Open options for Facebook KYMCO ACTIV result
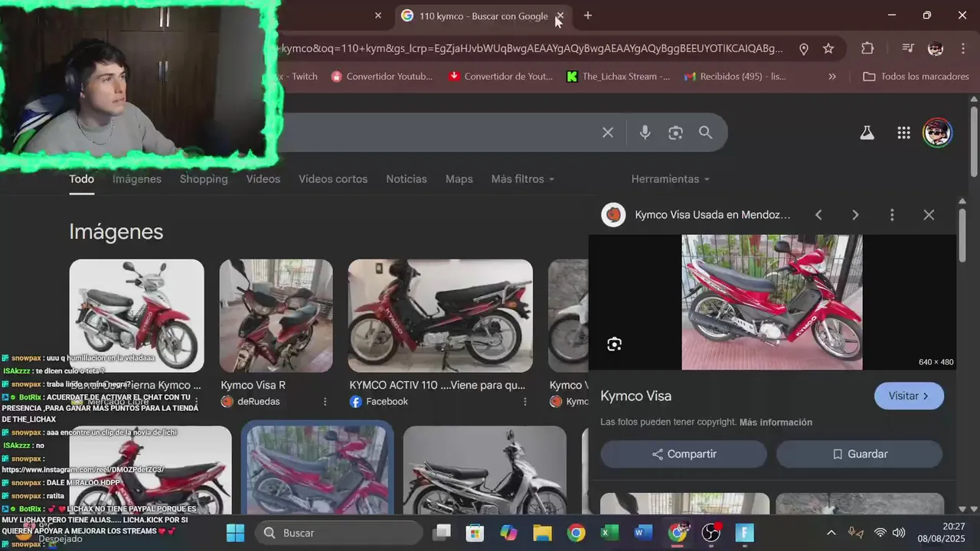The height and width of the screenshot is (551, 980). (x=524, y=402)
